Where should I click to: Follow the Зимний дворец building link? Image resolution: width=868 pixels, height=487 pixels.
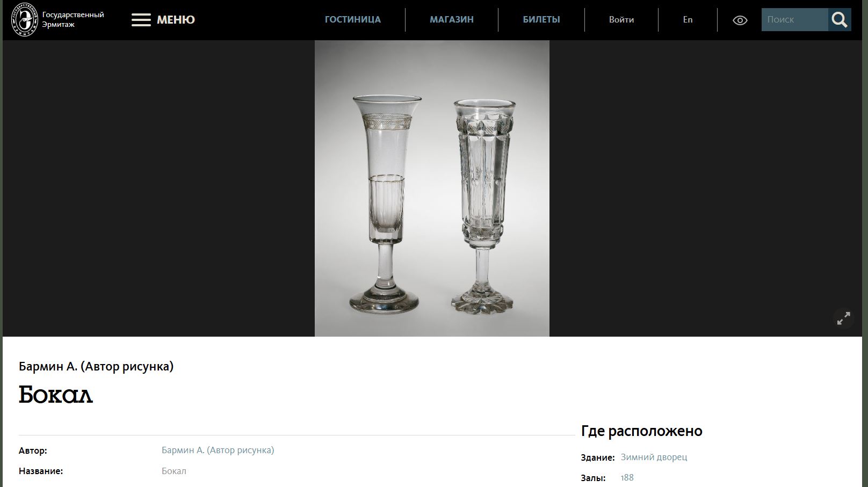654,457
